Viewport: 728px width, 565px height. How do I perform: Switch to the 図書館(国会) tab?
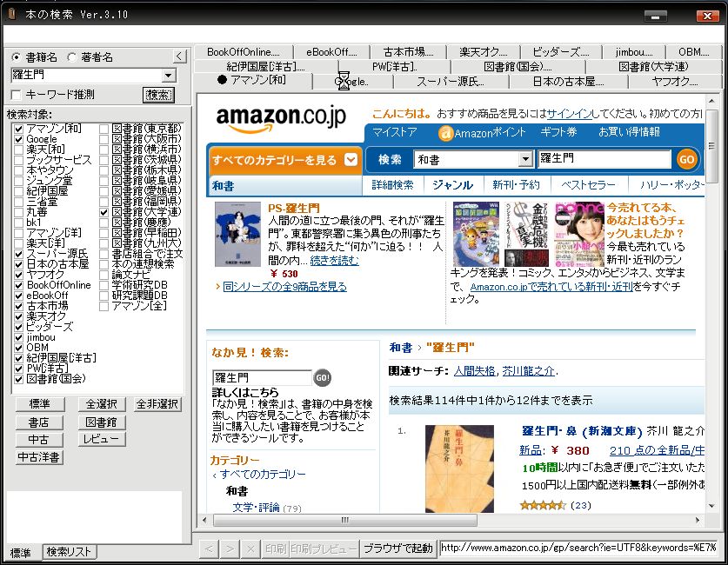(x=518, y=67)
